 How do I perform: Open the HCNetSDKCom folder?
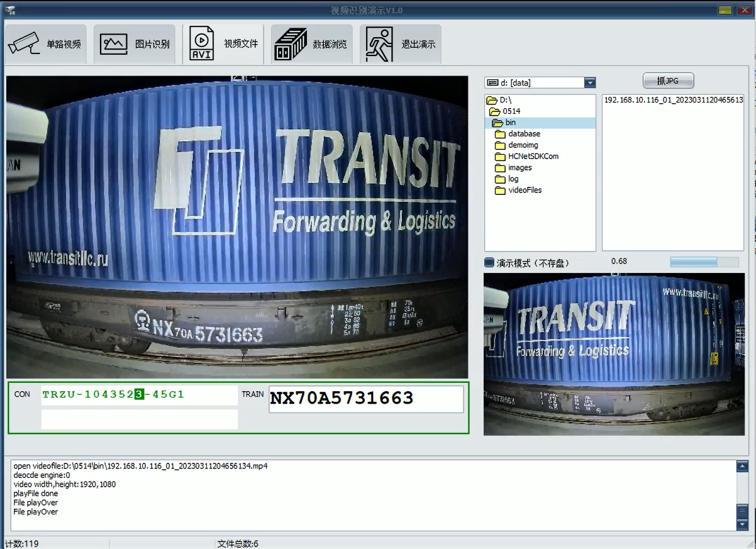tap(526, 157)
